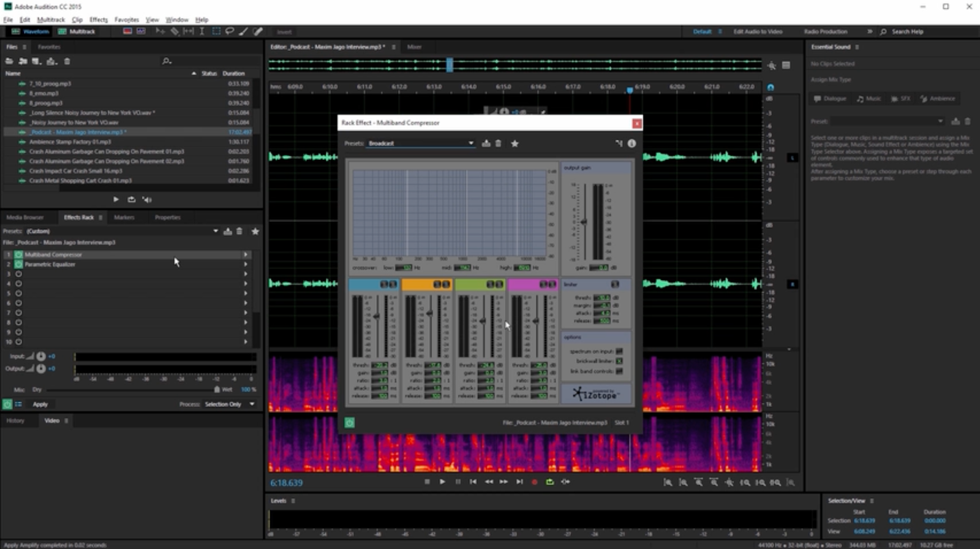Select the Paintbrush Selection tool
This screenshot has width=980, height=549.
[244, 31]
